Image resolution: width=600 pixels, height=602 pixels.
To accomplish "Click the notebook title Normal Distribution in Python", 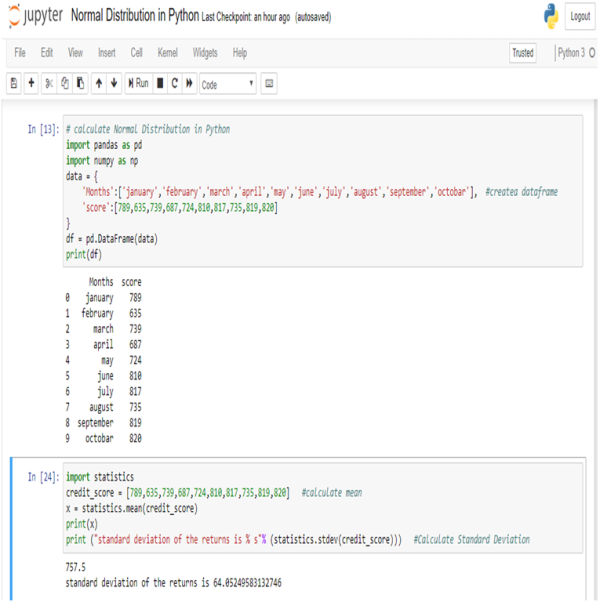I will (x=134, y=17).
